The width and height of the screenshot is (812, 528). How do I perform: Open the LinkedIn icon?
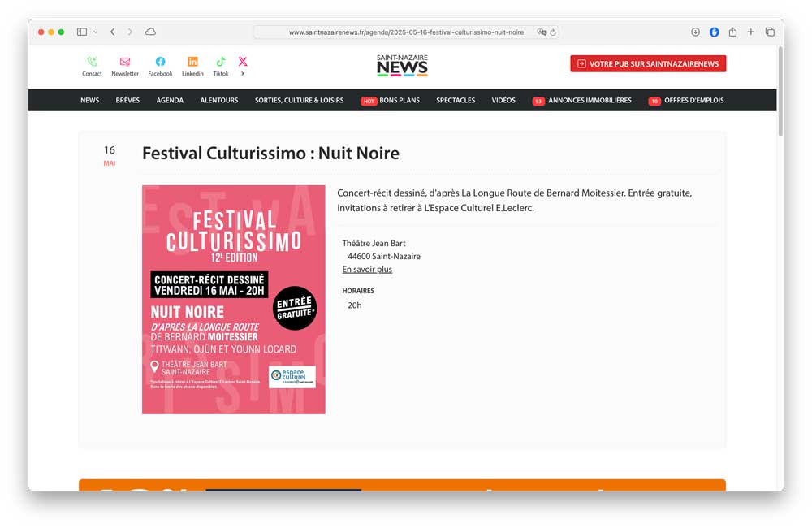pyautogui.click(x=192, y=62)
